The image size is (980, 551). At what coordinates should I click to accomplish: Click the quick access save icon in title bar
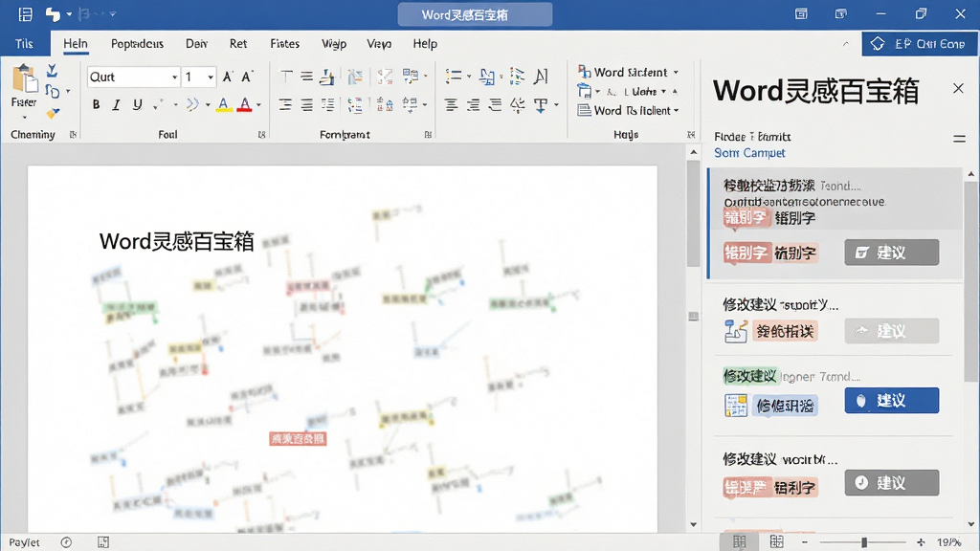click(x=26, y=13)
